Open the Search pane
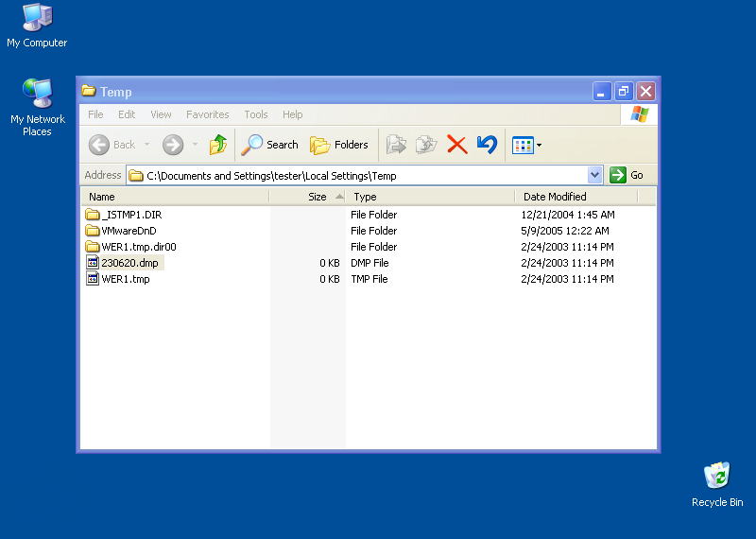 [x=270, y=145]
